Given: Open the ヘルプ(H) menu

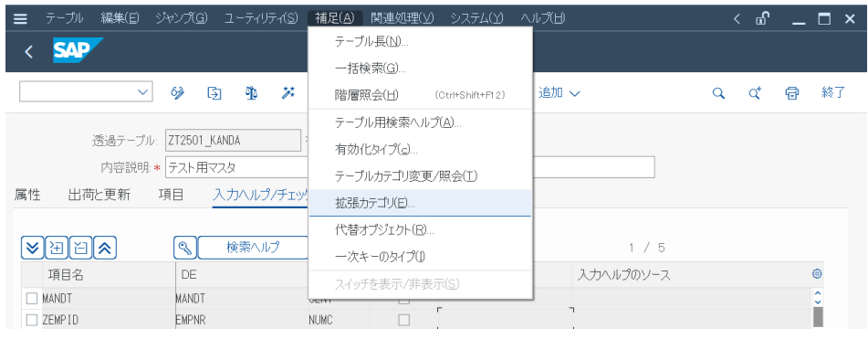Looking at the screenshot, I should pos(543,18).
